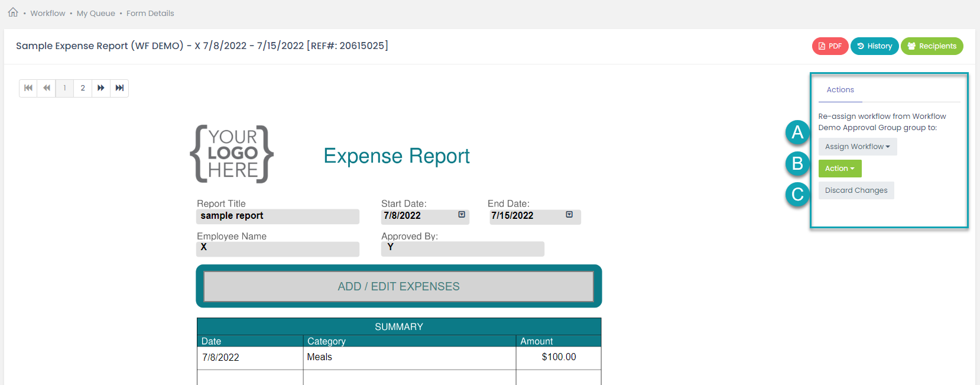Click the 7/8/2022 summary date cell
980x385 pixels.
point(250,358)
